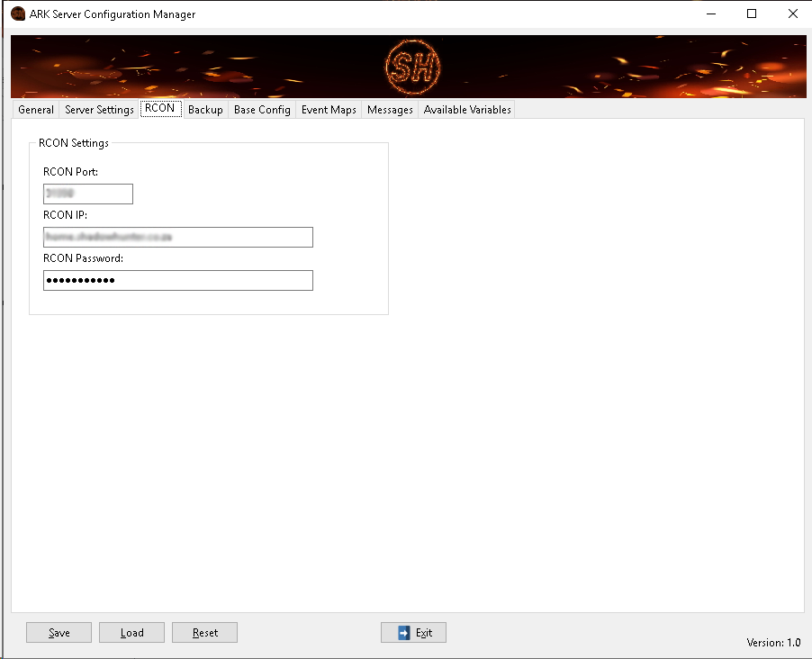Minimize the Configuration Manager window
The image size is (812, 659).
point(710,14)
